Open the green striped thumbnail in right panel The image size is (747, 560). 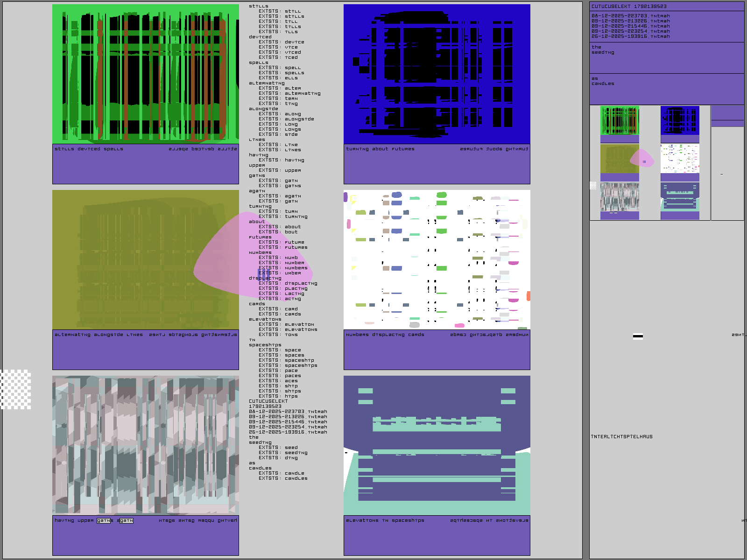620,121
